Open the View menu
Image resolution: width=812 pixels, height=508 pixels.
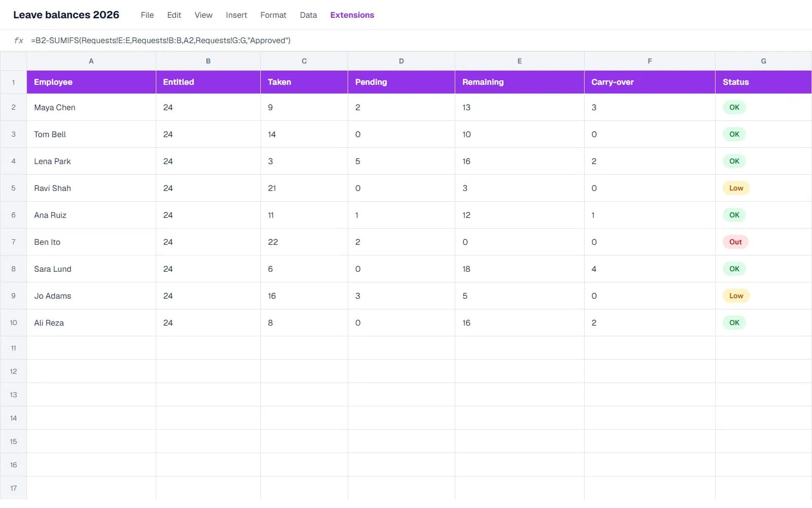click(204, 15)
